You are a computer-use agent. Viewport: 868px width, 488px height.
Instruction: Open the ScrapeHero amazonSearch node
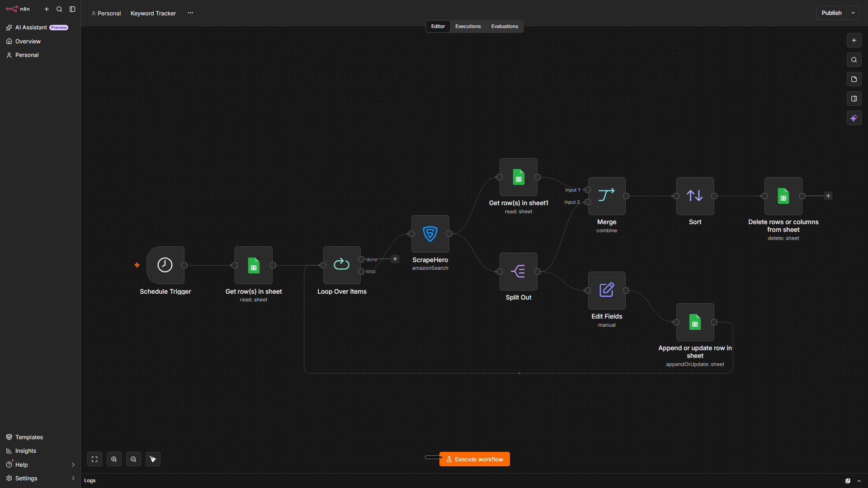[430, 234]
